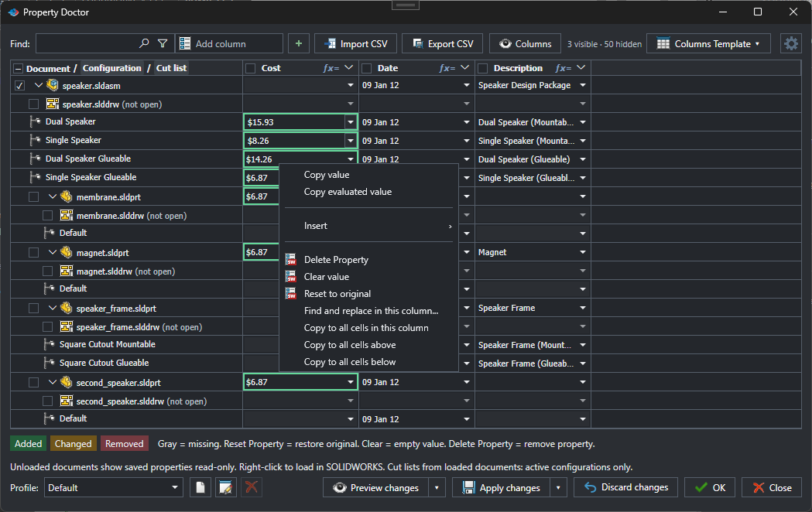Toggle the Cost column header checkbox
The height and width of the screenshot is (512, 812).
tap(251, 68)
